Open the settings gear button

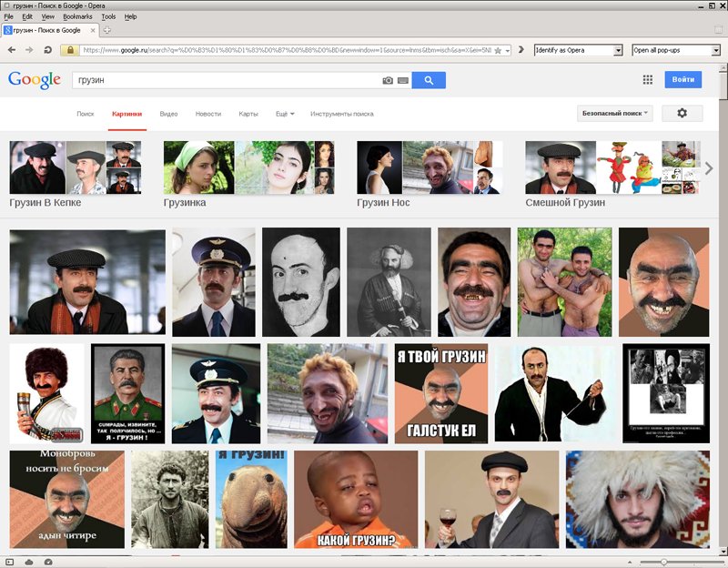[682, 113]
